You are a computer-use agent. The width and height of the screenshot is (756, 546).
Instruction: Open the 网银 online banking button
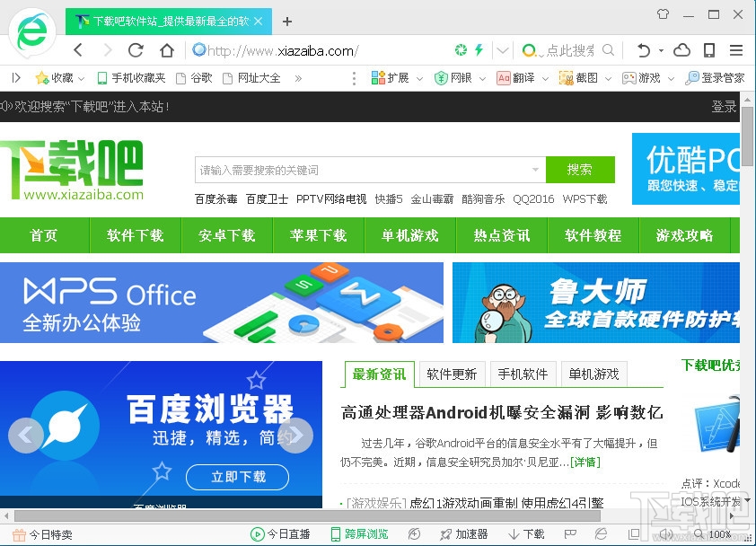[x=453, y=77]
